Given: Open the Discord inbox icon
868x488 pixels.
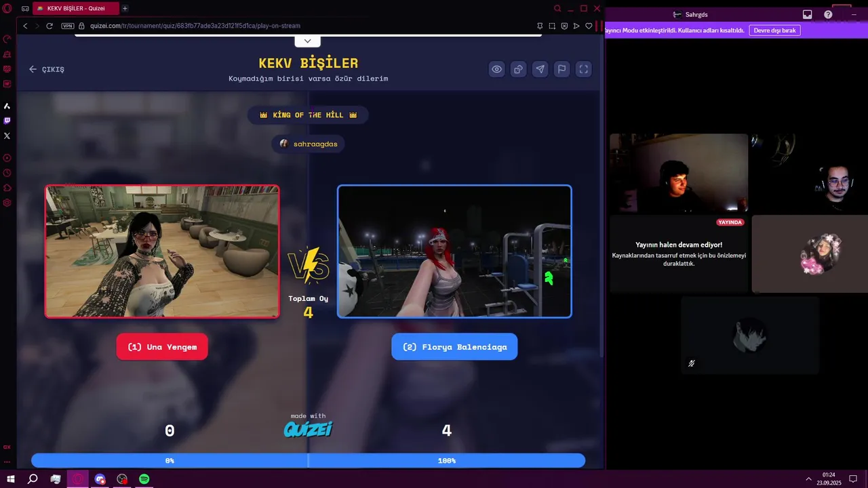Looking at the screenshot, I should (807, 14).
